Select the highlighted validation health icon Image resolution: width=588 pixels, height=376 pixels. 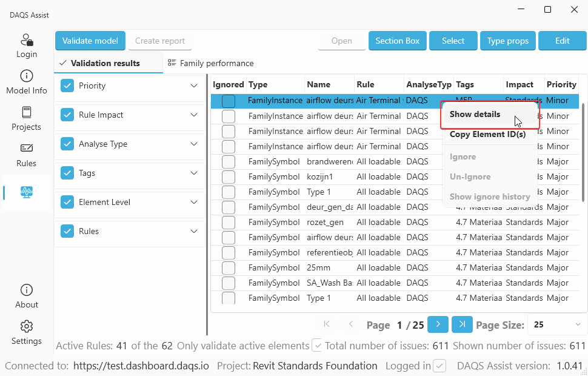click(26, 193)
